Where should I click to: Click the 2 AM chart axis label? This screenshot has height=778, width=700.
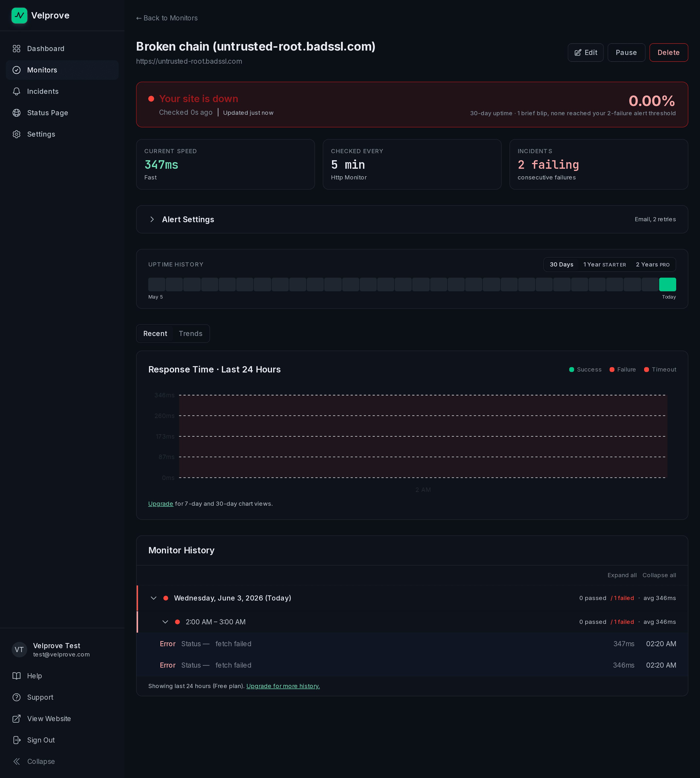tap(423, 490)
